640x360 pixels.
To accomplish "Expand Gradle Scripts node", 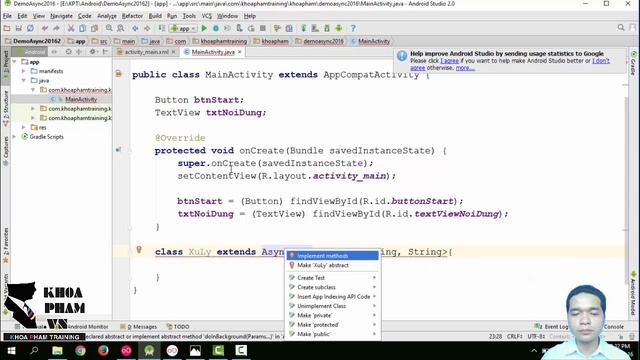I will (15, 137).
